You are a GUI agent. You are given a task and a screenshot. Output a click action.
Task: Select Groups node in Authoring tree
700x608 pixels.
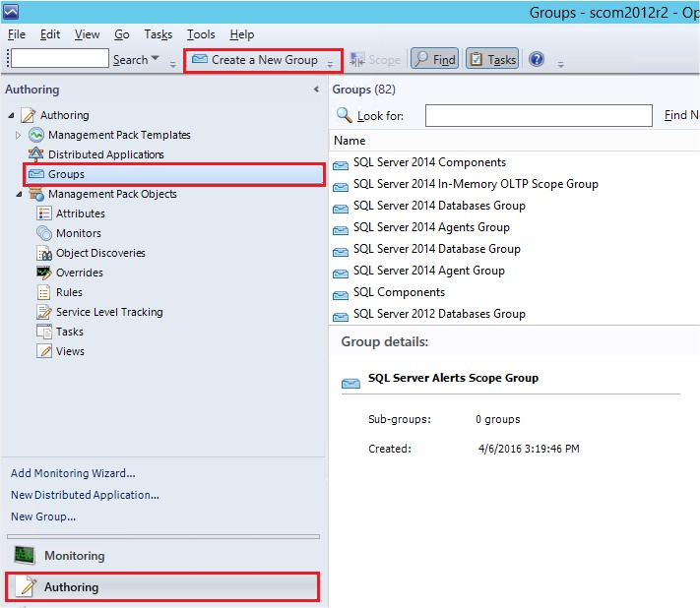click(x=174, y=174)
